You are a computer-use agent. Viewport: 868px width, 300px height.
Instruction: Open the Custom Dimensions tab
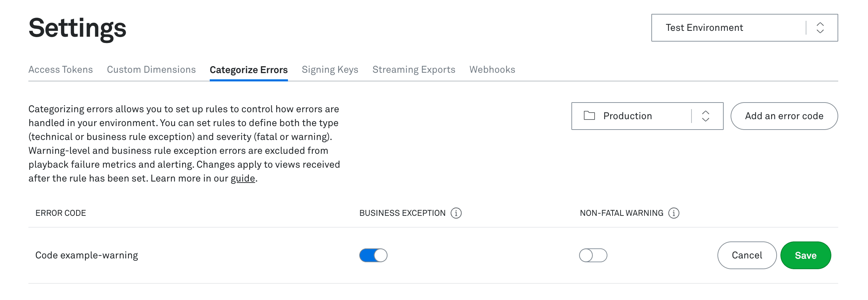click(x=151, y=70)
